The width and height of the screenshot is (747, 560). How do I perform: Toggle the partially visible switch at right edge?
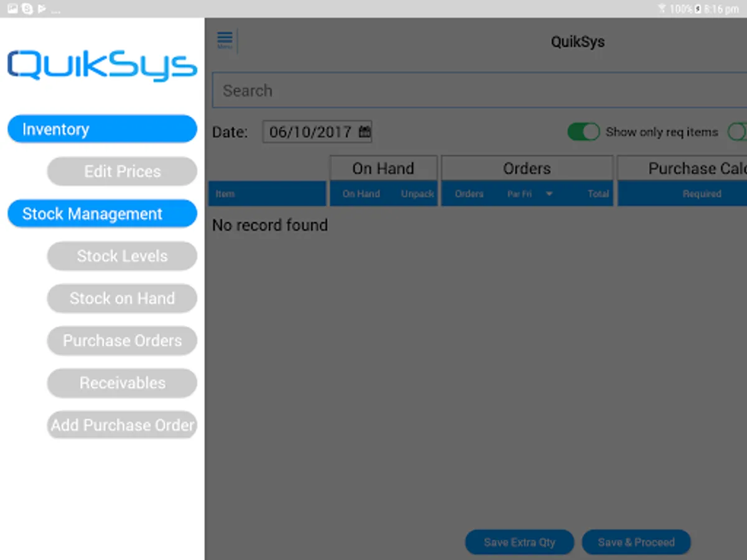(x=738, y=132)
